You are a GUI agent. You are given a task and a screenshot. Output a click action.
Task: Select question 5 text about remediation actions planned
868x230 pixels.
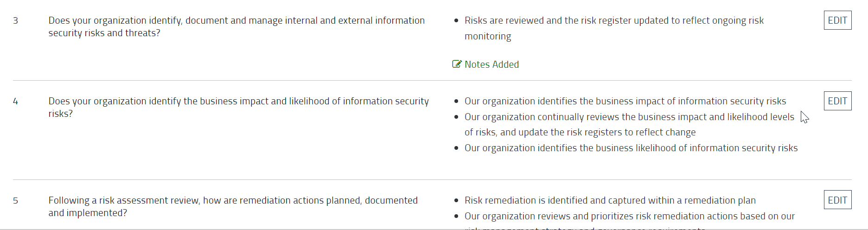pyautogui.click(x=233, y=206)
